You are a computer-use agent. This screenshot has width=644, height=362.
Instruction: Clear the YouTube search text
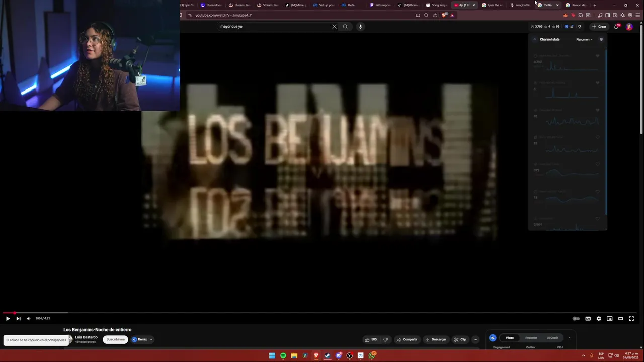click(334, 27)
